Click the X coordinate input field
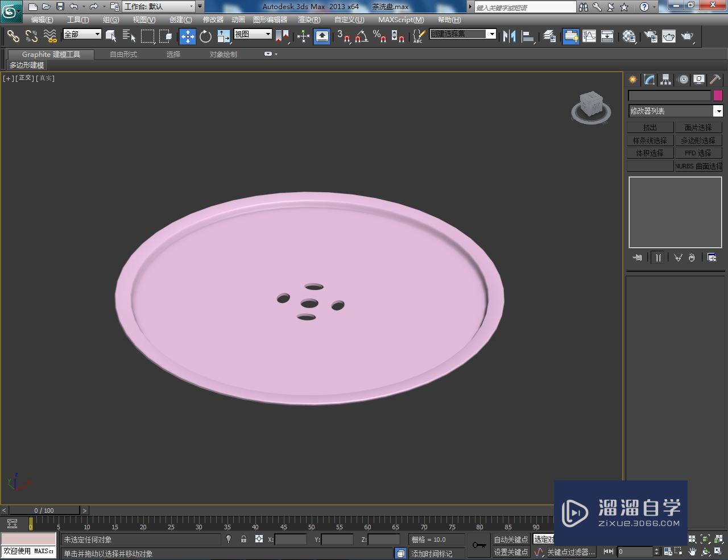The width and height of the screenshot is (728, 560). 290,540
